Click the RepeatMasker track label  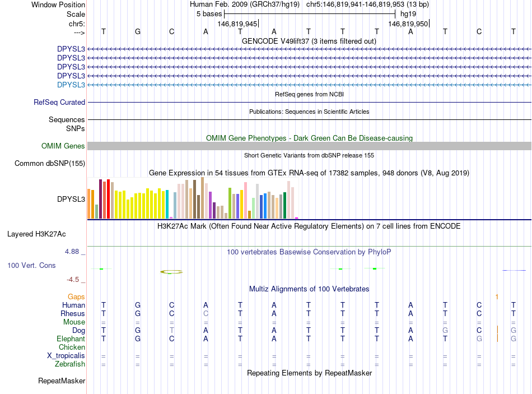[62, 381]
